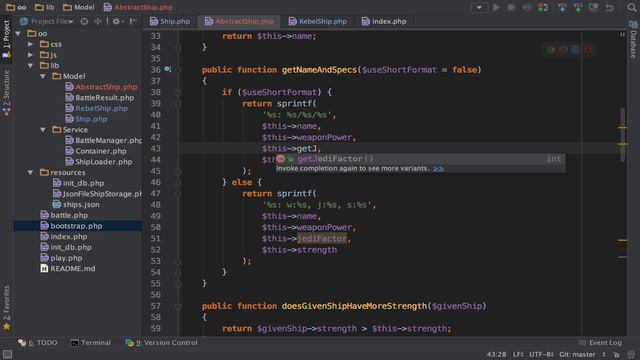Screen dimensions: 640x360
Task: Collapse the Model folder
Action: [x=43, y=76]
